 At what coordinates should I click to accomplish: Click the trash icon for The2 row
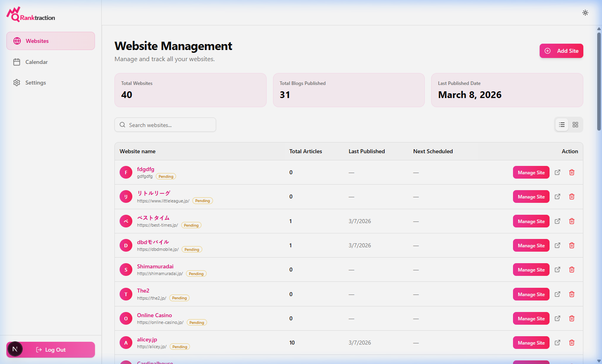572,294
